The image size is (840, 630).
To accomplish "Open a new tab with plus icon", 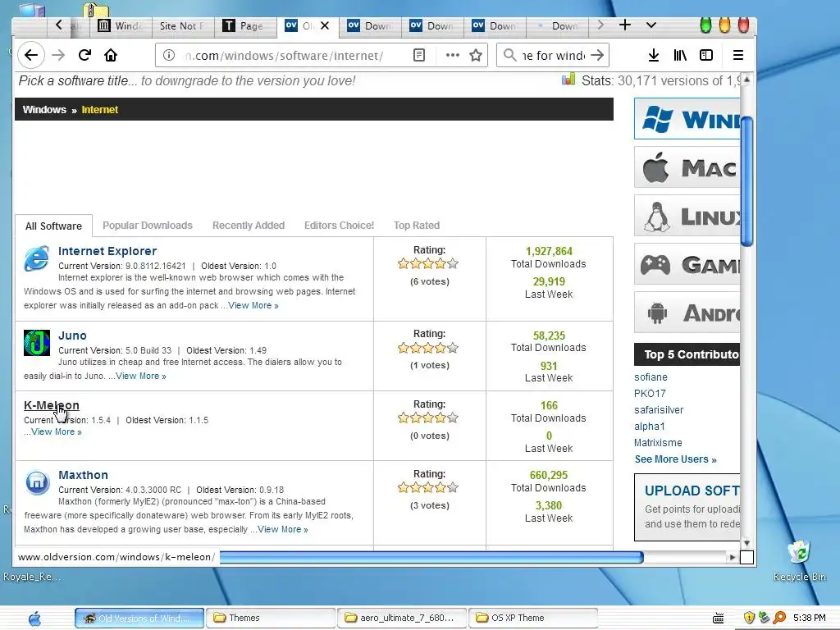I will pyautogui.click(x=624, y=25).
